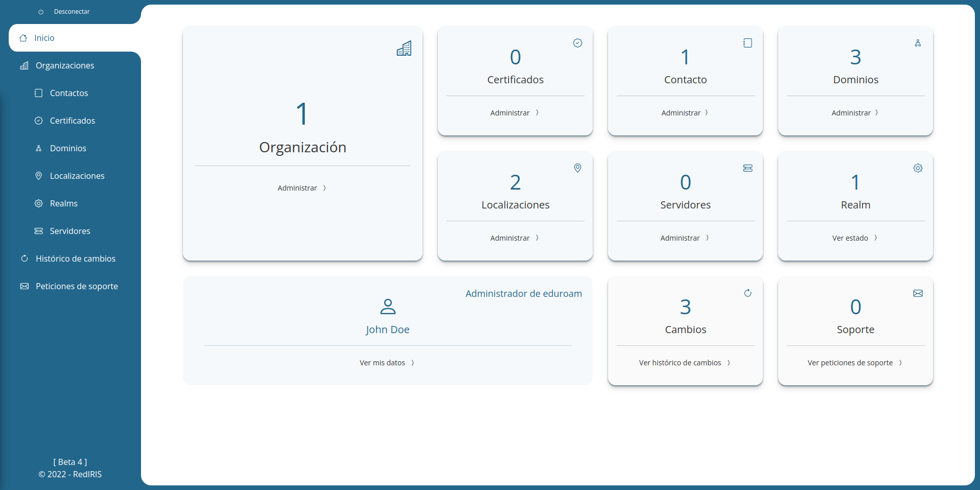
Task: Click Desconectar to log out
Action: coord(72,11)
